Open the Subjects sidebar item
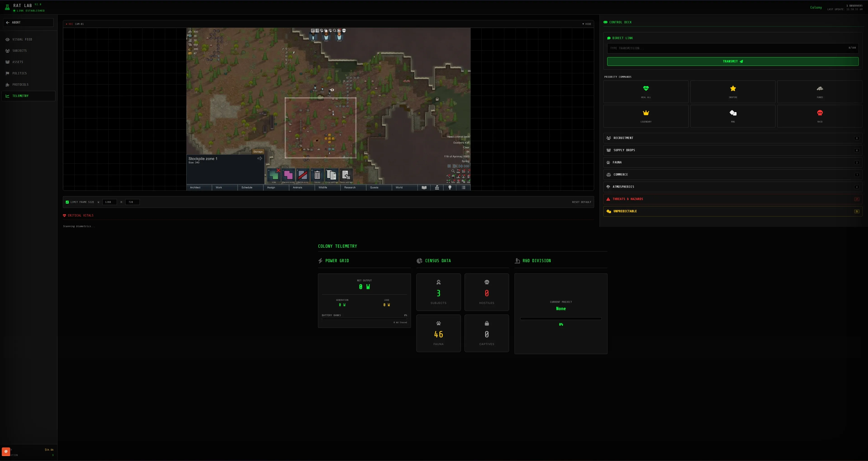Image resolution: width=868 pixels, height=461 pixels. 19,51
